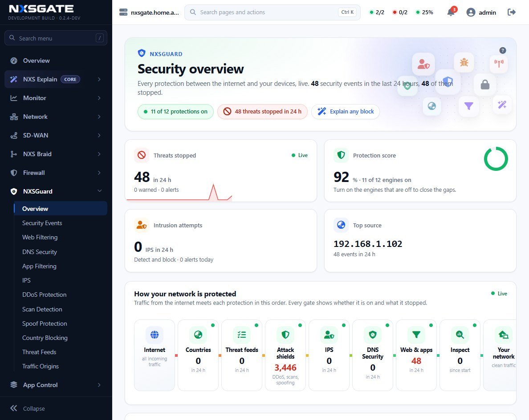
Task: Click the Monitor chart icon
Action: [14, 98]
